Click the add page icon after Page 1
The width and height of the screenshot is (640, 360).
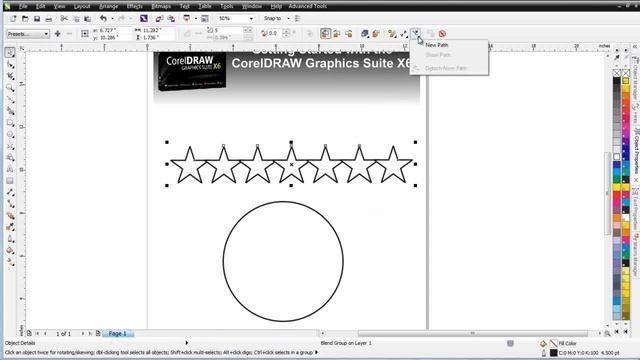click(x=98, y=333)
